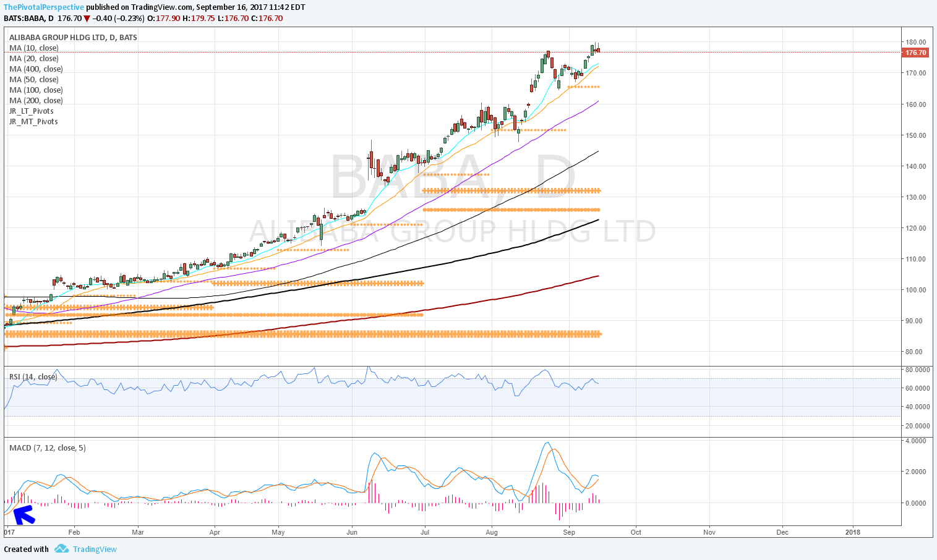
Task: Click the TradingView cloud logo icon
Action: point(61,549)
